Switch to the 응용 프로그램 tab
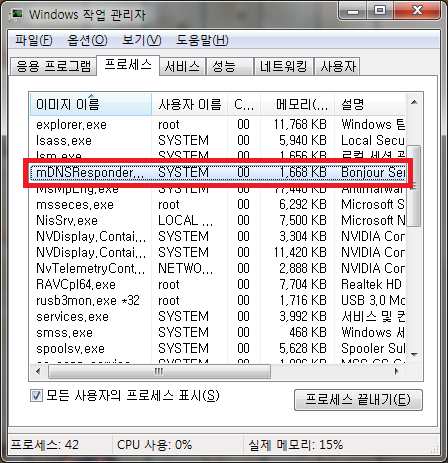The height and width of the screenshot is (463, 448). 53,66
